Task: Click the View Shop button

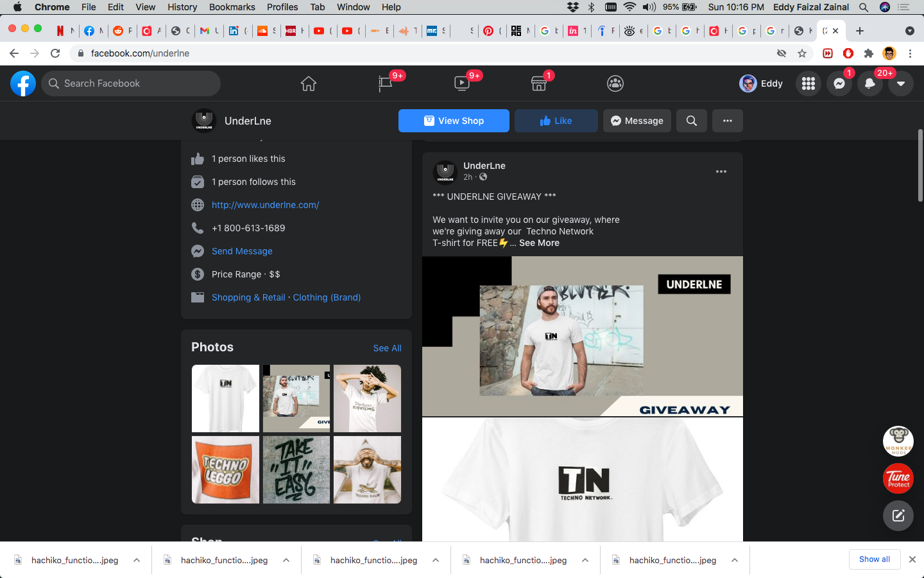Action: [454, 121]
